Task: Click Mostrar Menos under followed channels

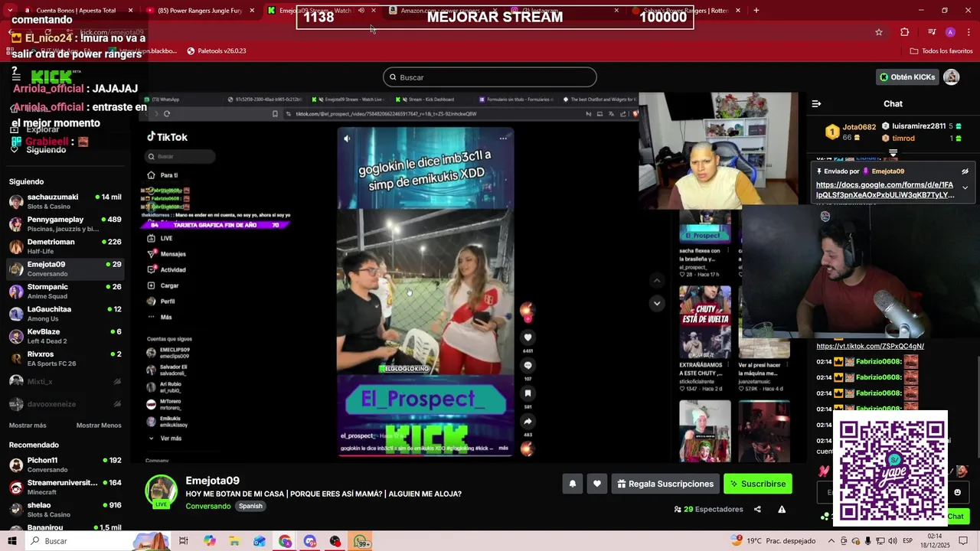Action: [99, 425]
